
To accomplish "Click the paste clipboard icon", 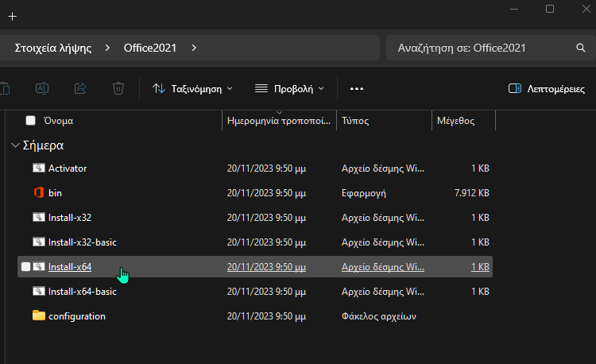I will click(6, 88).
